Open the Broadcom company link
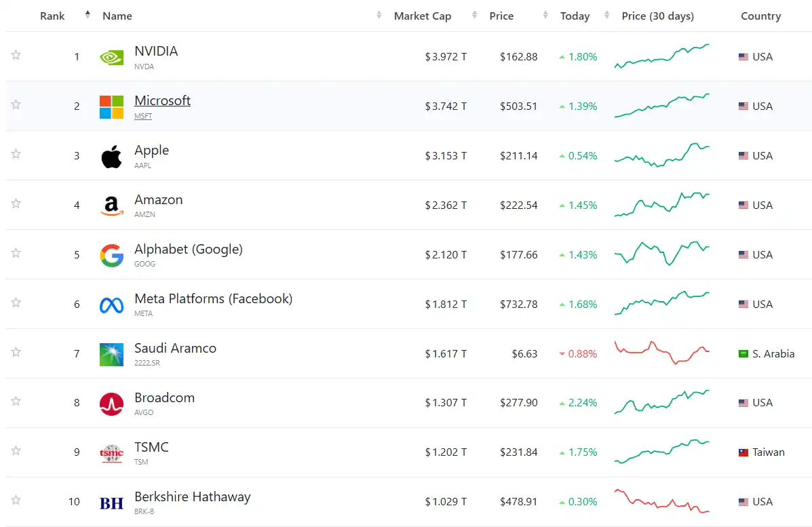 coord(165,397)
